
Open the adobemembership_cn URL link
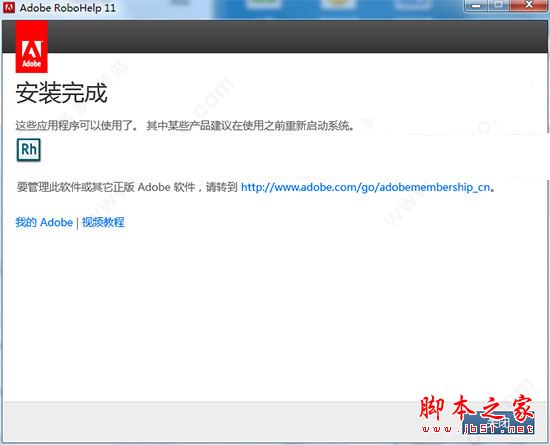pos(365,187)
